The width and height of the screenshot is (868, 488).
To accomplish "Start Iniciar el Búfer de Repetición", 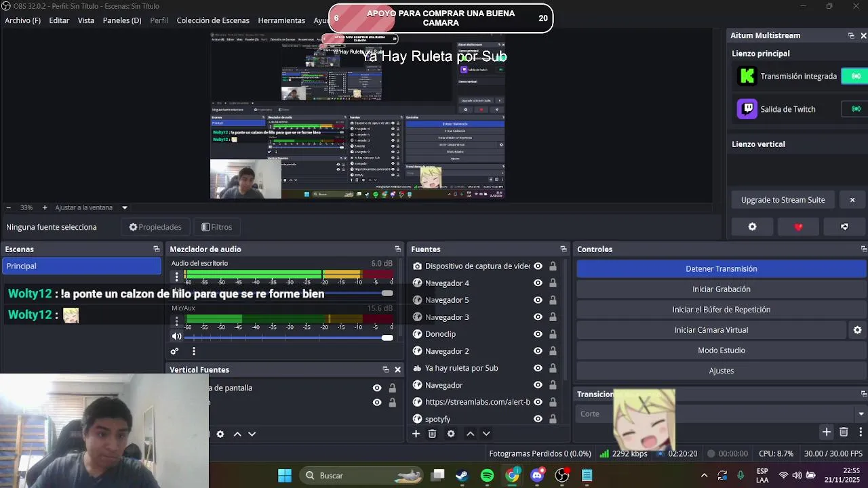I will pos(722,310).
